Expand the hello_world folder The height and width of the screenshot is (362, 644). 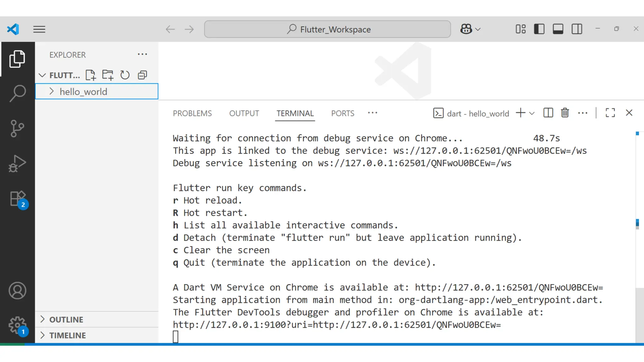52,91
